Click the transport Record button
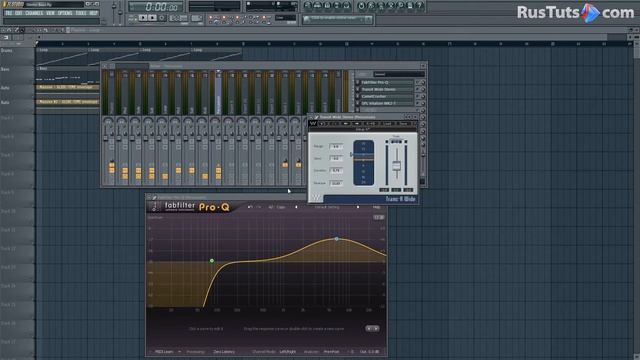Screen dimensions: 640x360 coord(162,18)
